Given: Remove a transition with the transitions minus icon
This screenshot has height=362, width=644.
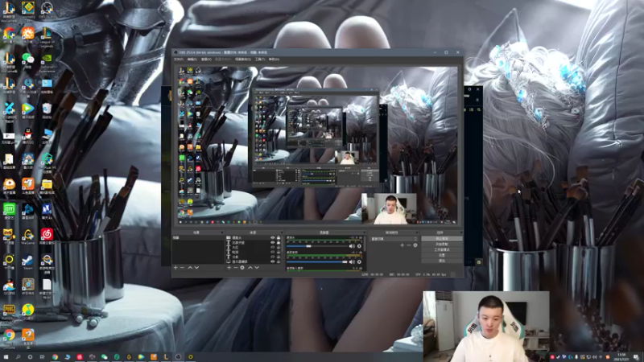Looking at the screenshot, I should [x=409, y=245].
